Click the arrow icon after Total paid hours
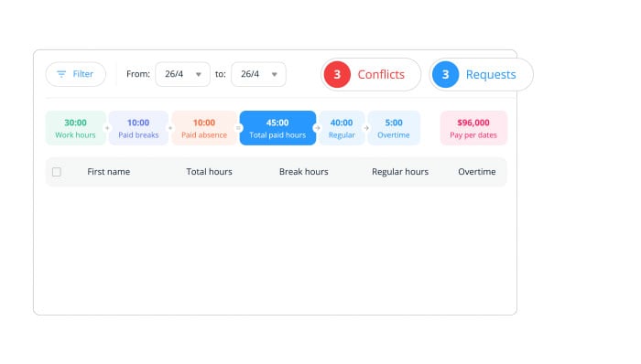This screenshot has width=641, height=364. (x=317, y=128)
